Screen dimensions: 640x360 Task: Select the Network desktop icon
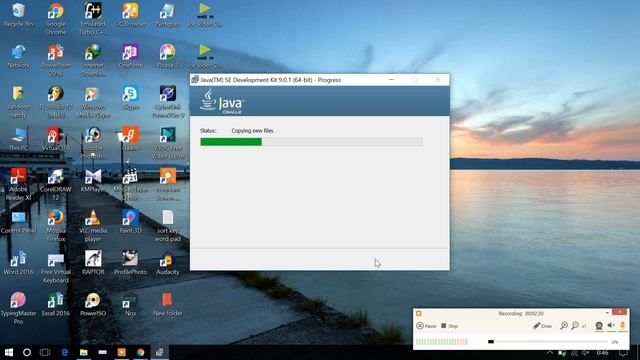(x=18, y=56)
